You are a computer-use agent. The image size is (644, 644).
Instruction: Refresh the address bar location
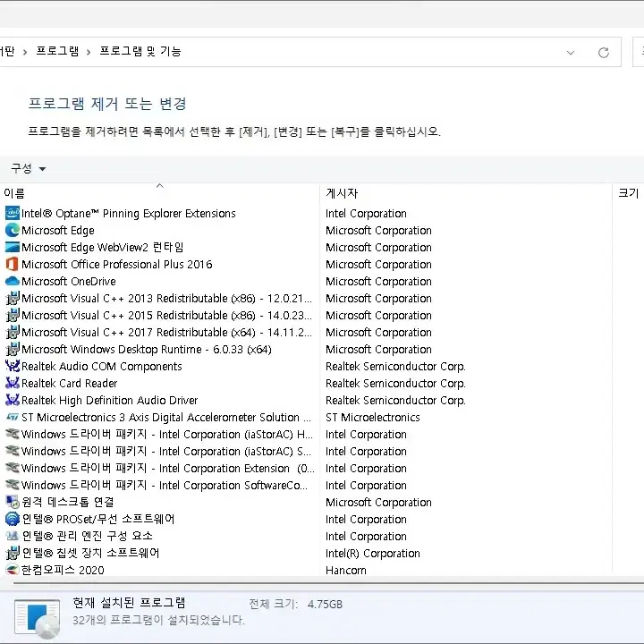click(603, 53)
